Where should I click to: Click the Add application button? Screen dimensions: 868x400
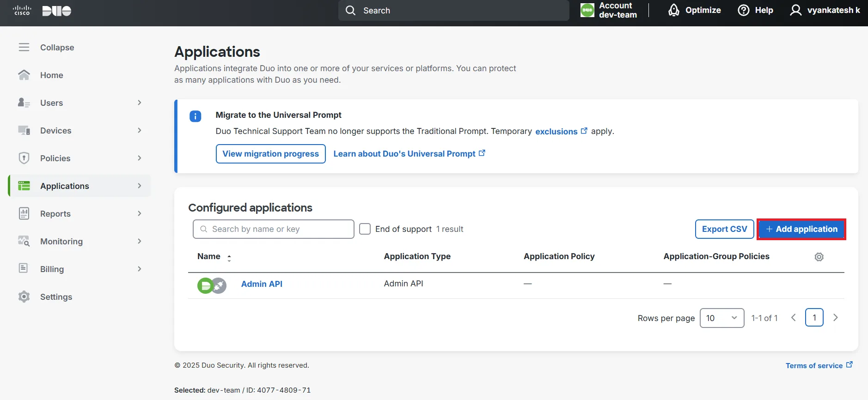[x=801, y=229]
